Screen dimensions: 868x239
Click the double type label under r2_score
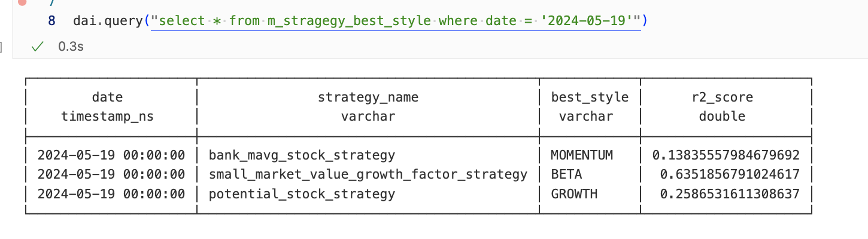point(722,117)
